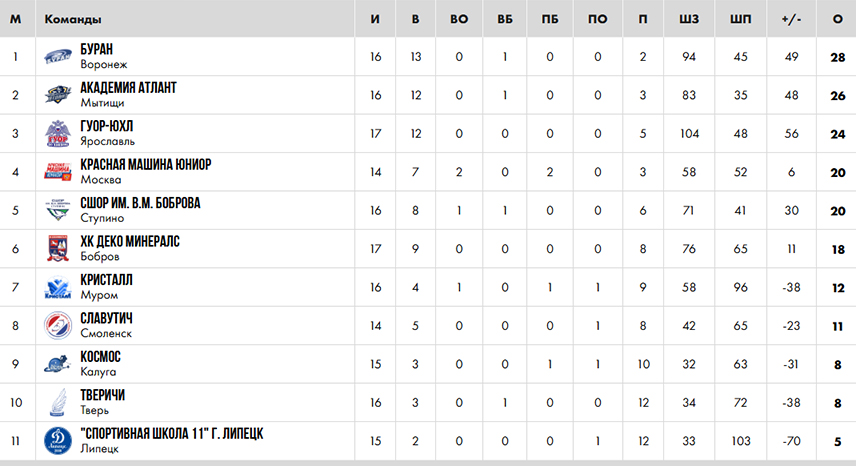Click the ХК Деко Минералс crest
This screenshot has width=856, height=466.
[58, 249]
